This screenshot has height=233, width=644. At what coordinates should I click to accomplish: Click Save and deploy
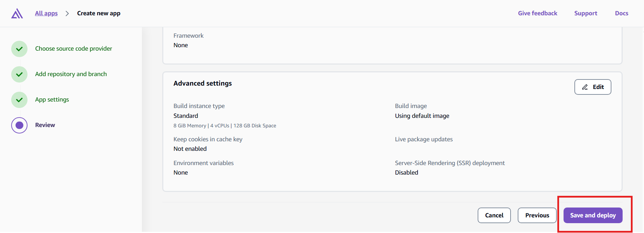tap(593, 215)
